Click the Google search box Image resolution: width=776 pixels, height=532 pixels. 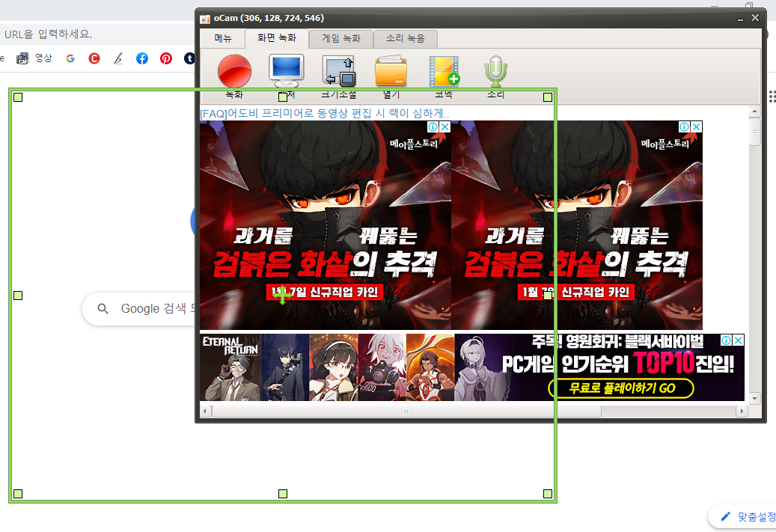(x=140, y=308)
